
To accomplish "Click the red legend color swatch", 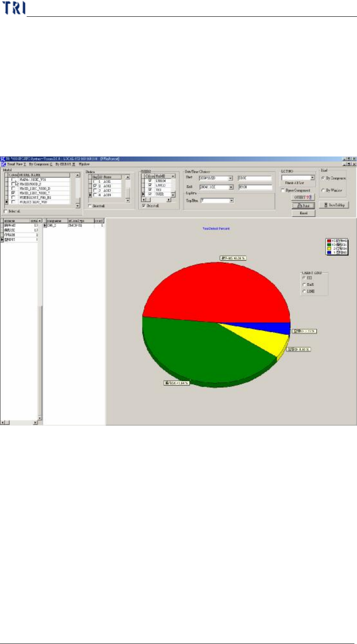I will [329, 241].
